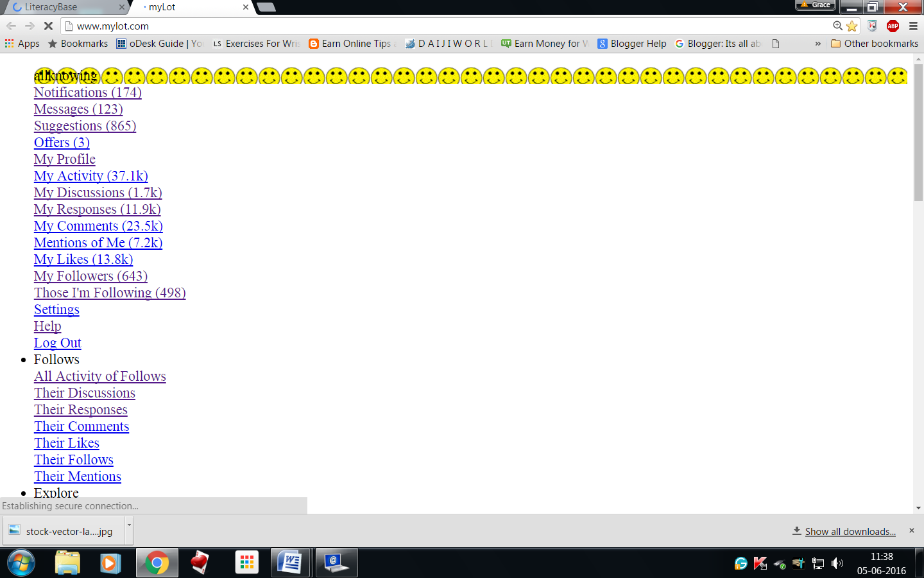Click the Help link

[x=47, y=326]
